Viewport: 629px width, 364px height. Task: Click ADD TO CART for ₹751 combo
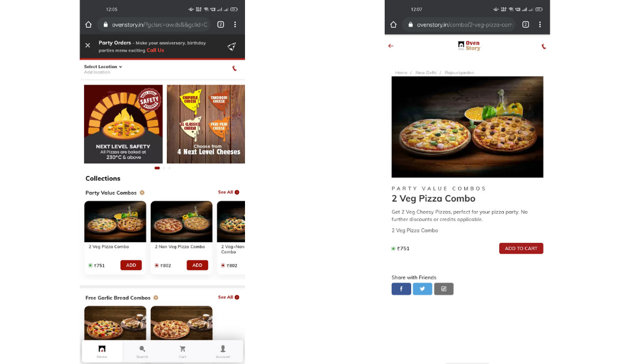click(x=521, y=248)
